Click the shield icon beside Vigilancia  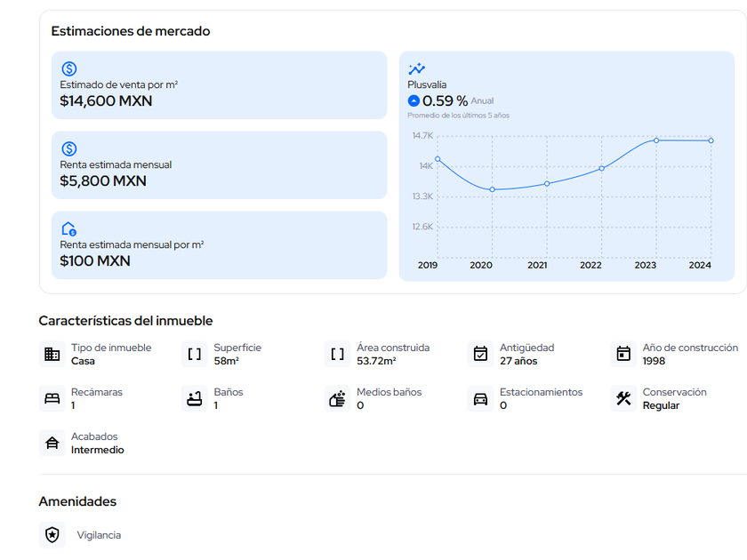pyautogui.click(x=52, y=535)
